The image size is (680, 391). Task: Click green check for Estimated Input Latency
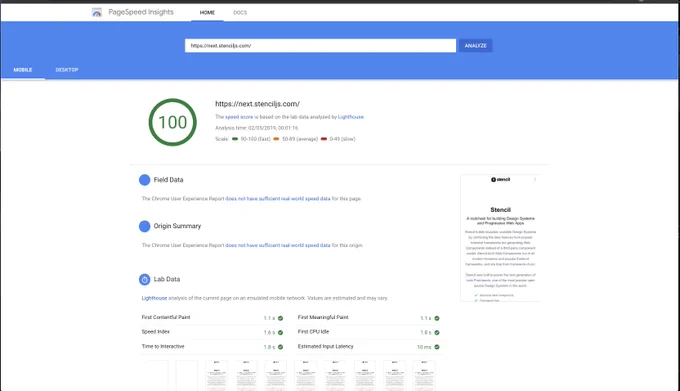pyautogui.click(x=437, y=347)
